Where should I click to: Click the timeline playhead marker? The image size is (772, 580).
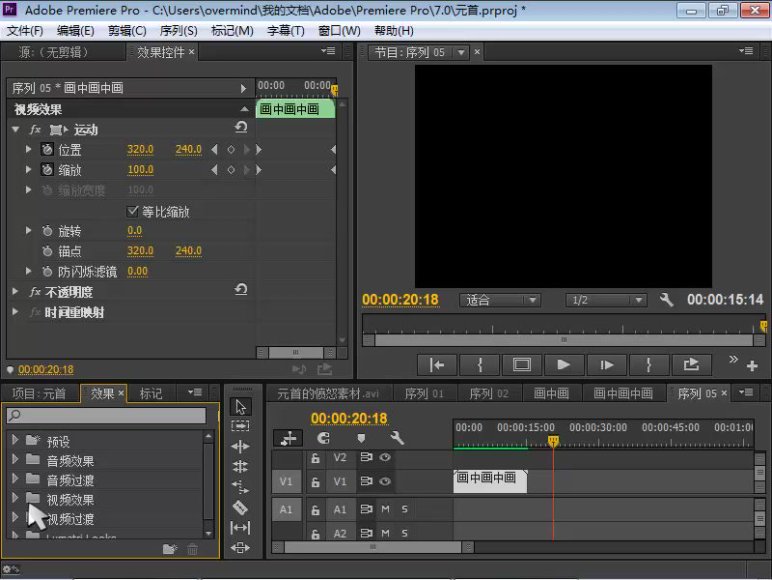pos(552,441)
